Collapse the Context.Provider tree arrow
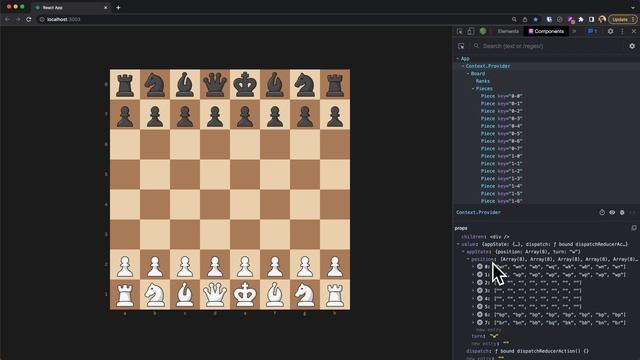 (463, 66)
